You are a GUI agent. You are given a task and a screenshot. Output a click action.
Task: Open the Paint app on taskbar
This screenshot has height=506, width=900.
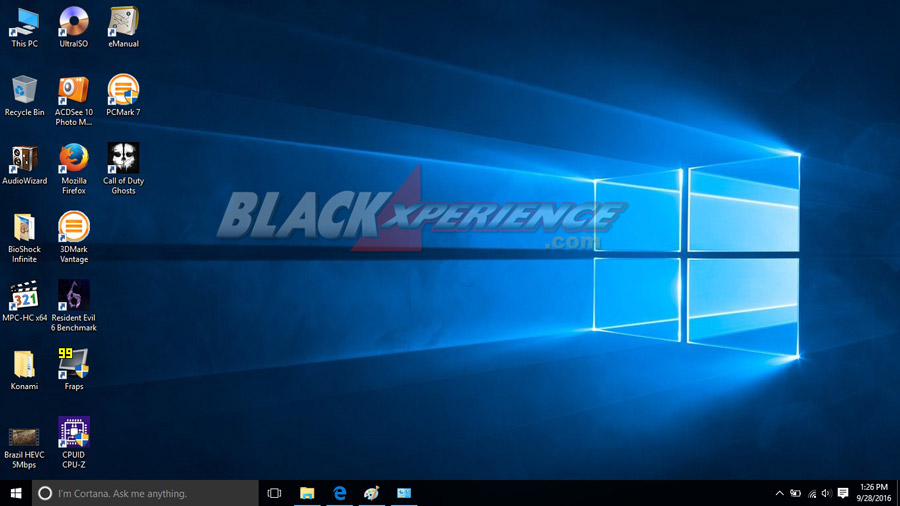pos(372,493)
